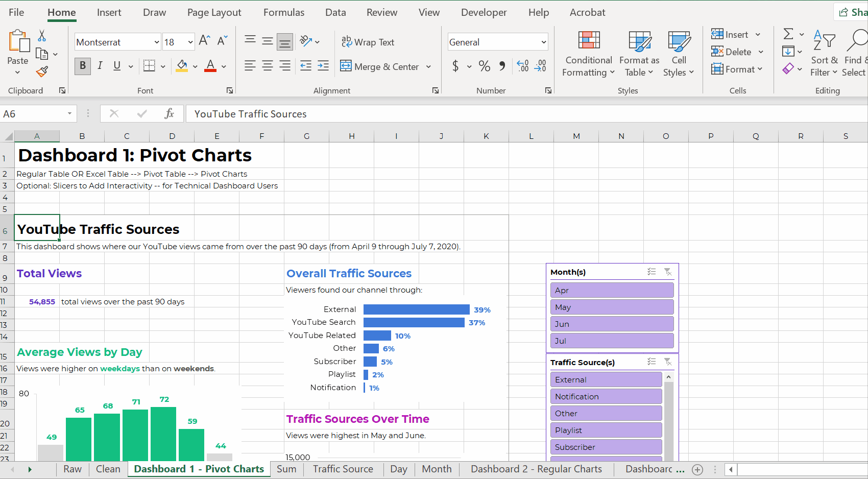Open the File menu

pyautogui.click(x=16, y=12)
